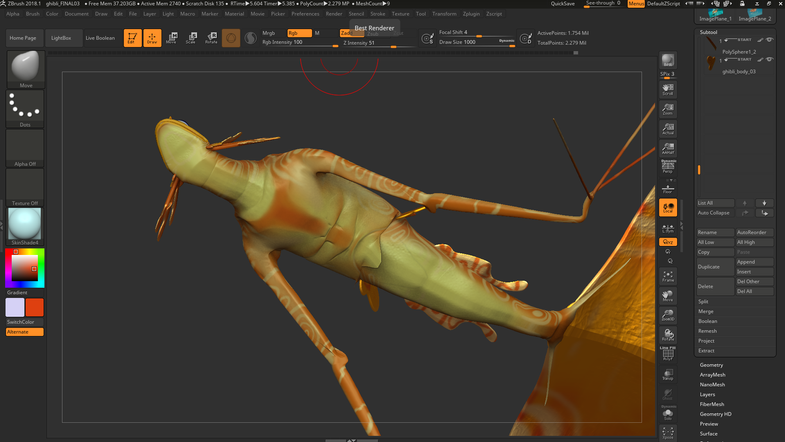The image size is (785, 442).
Task: Click the Zoom3D icon
Action: pyautogui.click(x=668, y=315)
